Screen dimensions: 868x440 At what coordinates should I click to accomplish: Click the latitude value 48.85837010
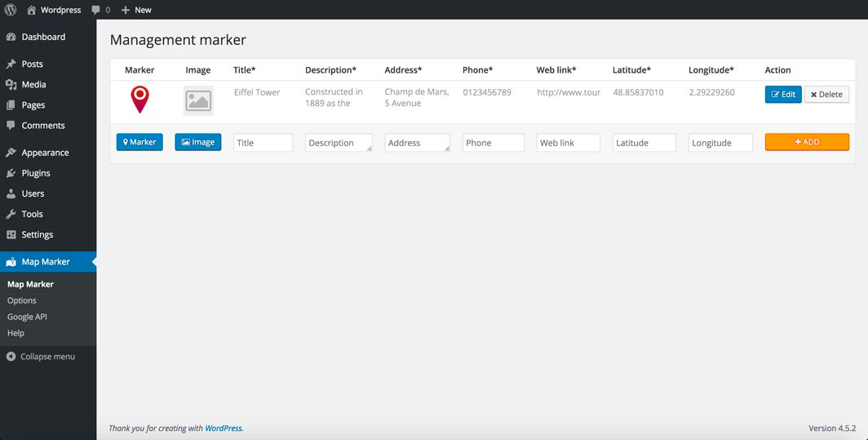coord(638,92)
